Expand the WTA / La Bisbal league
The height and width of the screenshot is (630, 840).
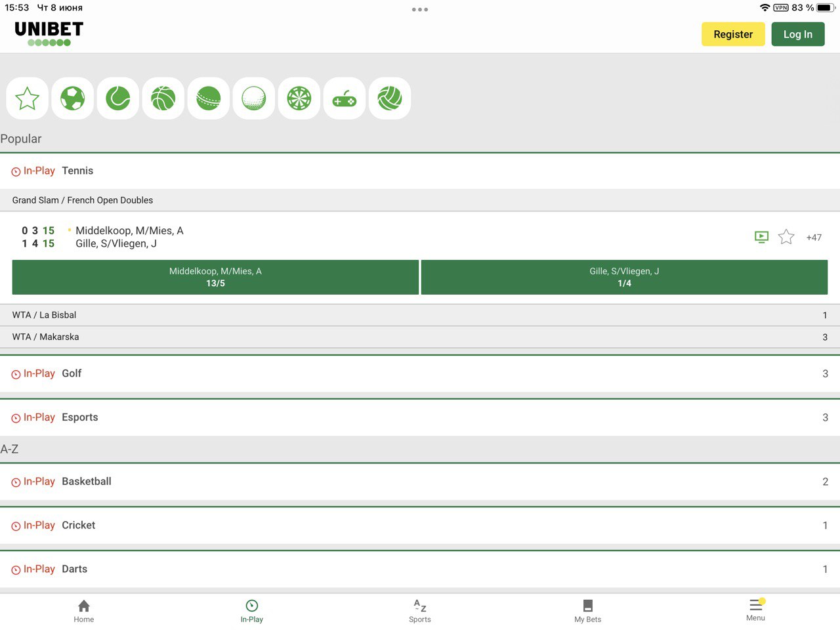(x=420, y=315)
